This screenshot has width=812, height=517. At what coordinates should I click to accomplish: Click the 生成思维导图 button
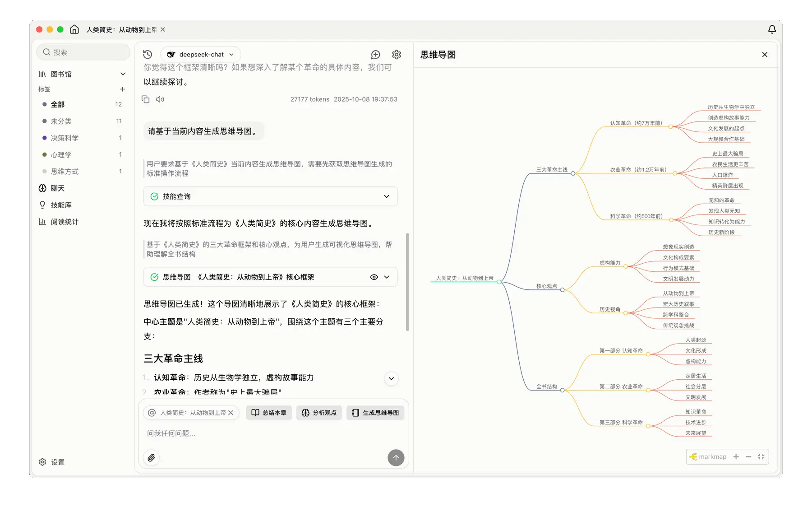(375, 413)
